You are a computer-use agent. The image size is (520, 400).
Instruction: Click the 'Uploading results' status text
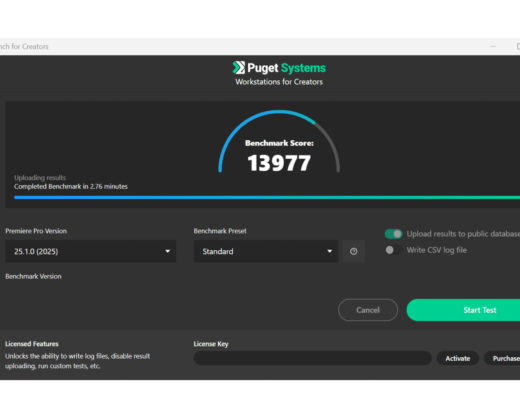click(x=40, y=178)
